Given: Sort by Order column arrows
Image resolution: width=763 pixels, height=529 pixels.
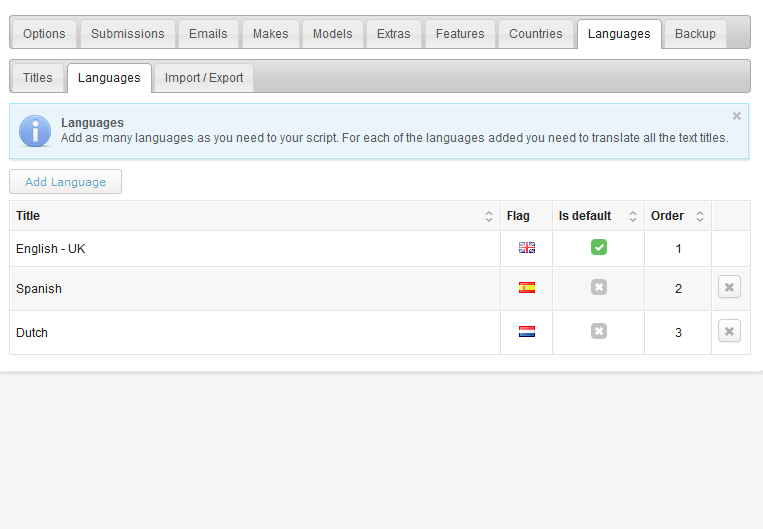Looking at the screenshot, I should (700, 216).
